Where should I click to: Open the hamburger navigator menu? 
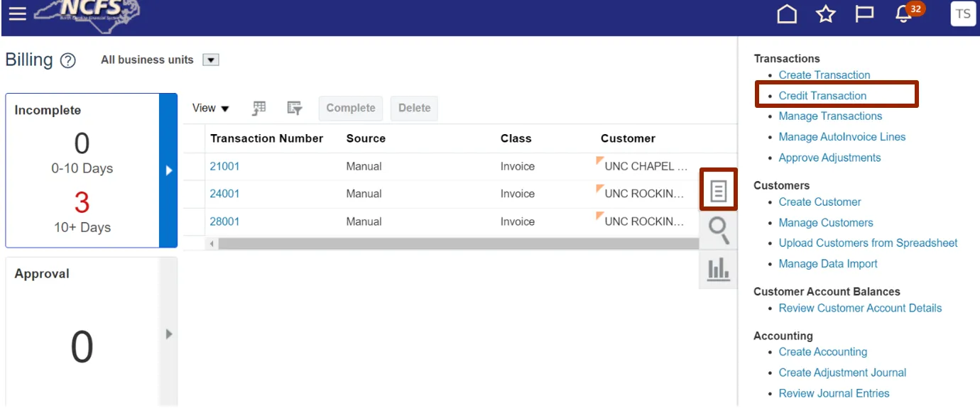[17, 13]
